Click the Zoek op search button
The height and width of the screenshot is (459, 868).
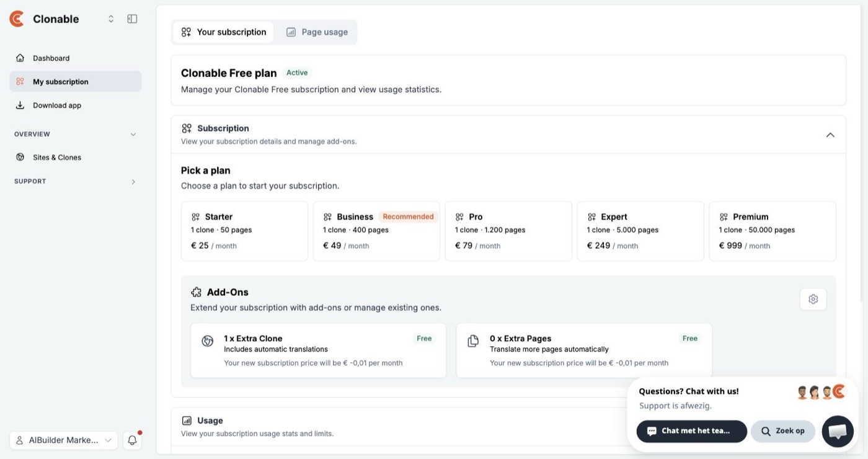coord(782,431)
